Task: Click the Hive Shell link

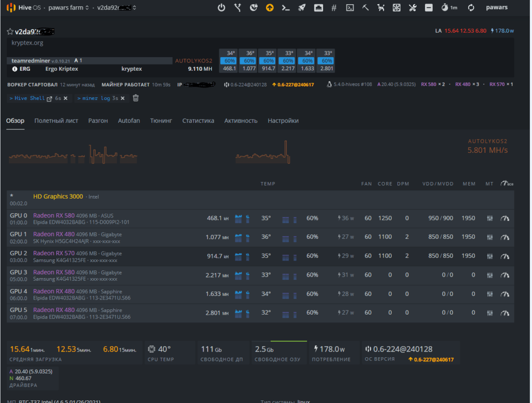Action: [30, 98]
